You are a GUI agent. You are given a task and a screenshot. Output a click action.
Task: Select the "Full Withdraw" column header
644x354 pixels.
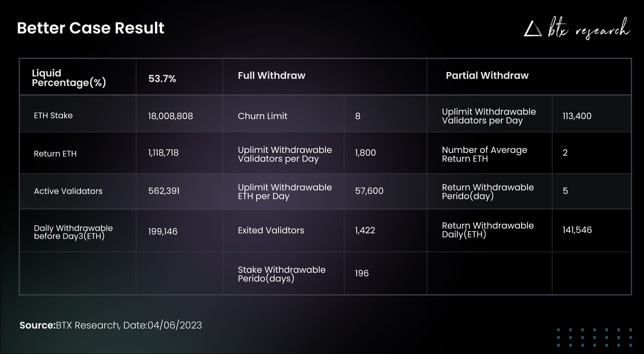[x=271, y=76]
